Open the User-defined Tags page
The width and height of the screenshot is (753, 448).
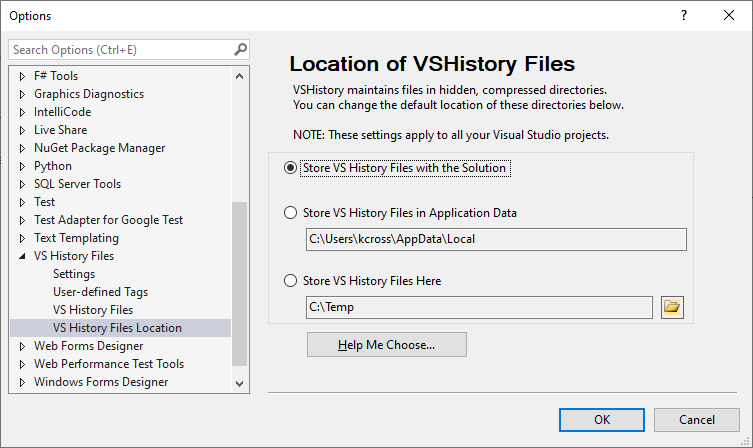coord(100,292)
